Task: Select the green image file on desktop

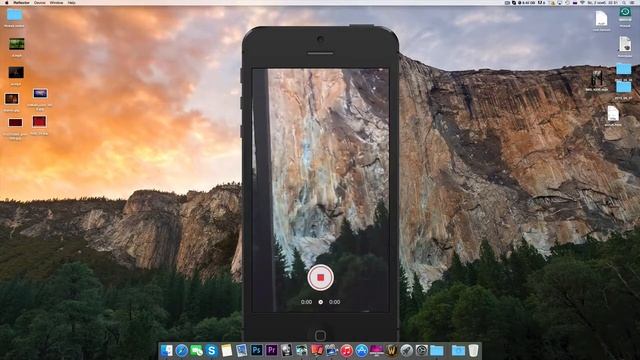Action: tap(16, 44)
